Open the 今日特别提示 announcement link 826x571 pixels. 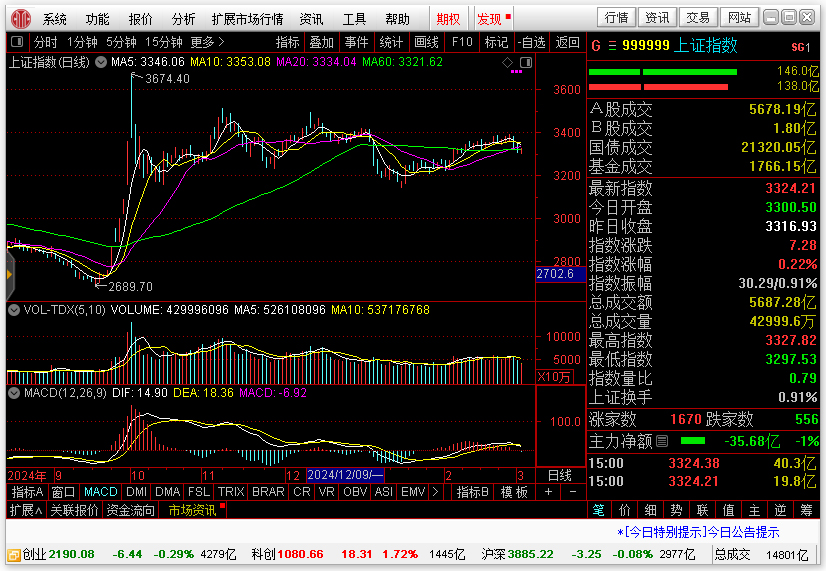point(698,532)
